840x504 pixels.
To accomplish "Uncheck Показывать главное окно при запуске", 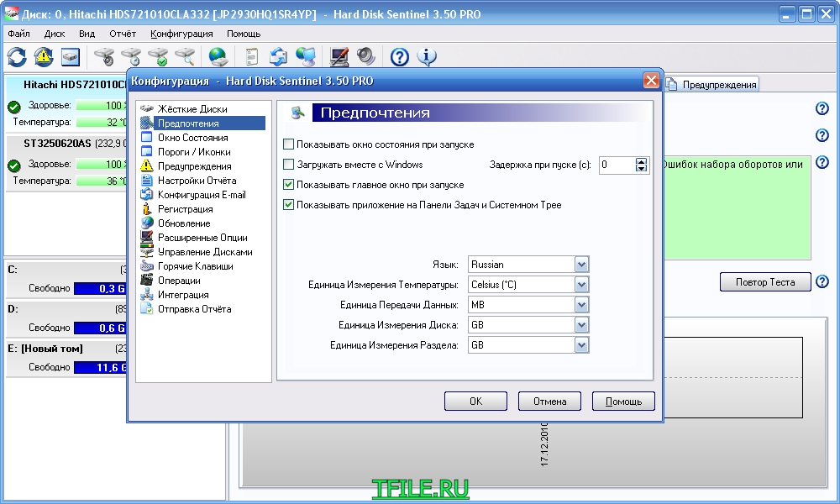I will point(288,185).
